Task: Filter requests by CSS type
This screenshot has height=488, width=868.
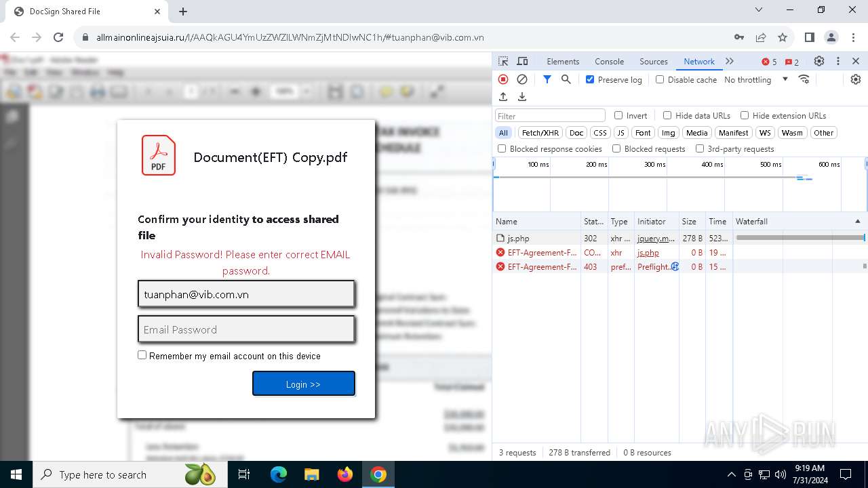Action: tap(600, 133)
